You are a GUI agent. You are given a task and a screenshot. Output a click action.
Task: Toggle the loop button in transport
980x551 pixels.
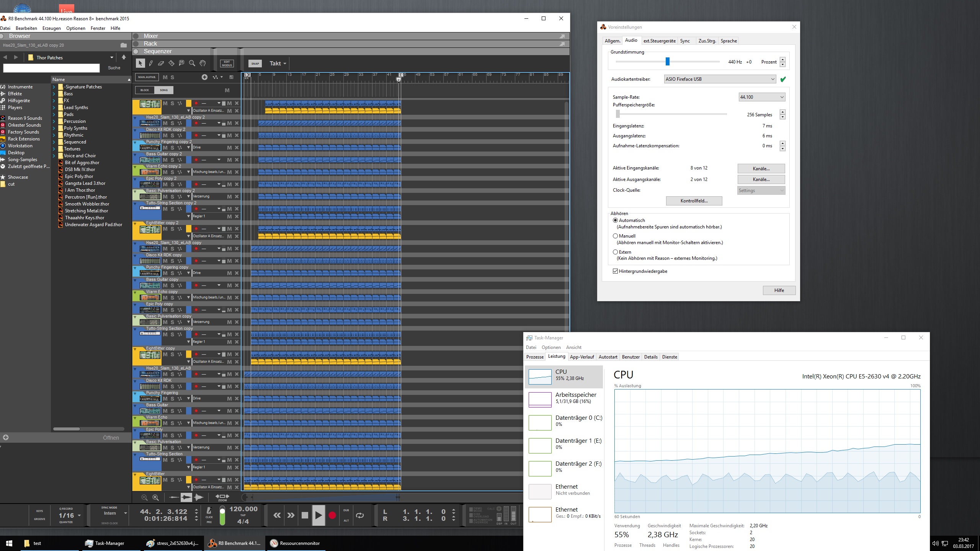point(360,515)
